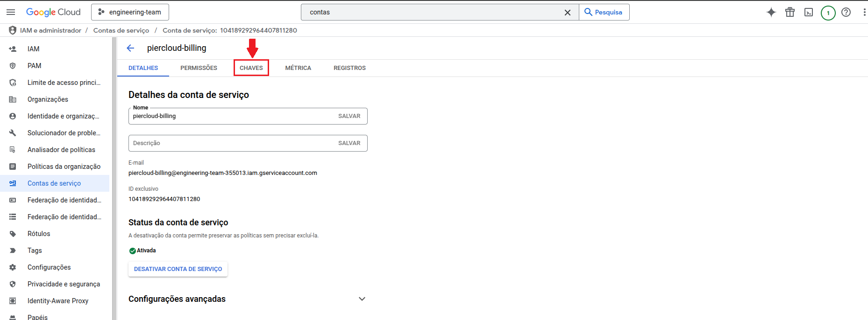
Task: Switch to the CHAVES tab
Action: pos(251,68)
